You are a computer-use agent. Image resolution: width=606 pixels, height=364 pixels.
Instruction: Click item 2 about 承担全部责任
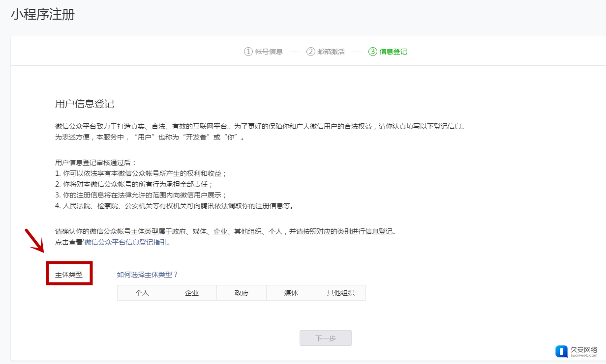click(x=134, y=184)
